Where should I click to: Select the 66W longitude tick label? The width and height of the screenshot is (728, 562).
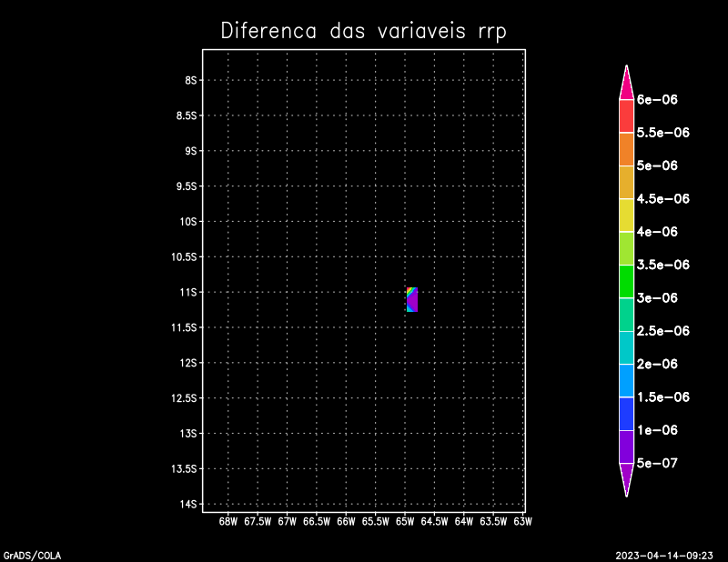(346, 522)
